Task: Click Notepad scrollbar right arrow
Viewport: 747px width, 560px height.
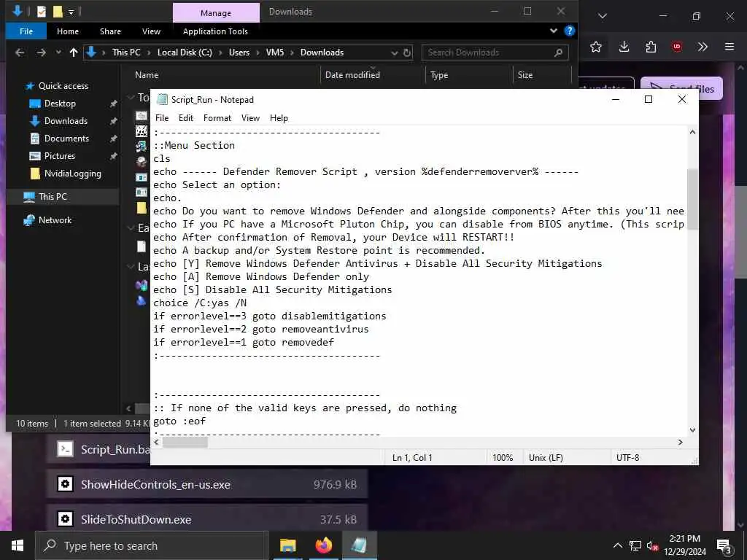Action: pyautogui.click(x=681, y=443)
